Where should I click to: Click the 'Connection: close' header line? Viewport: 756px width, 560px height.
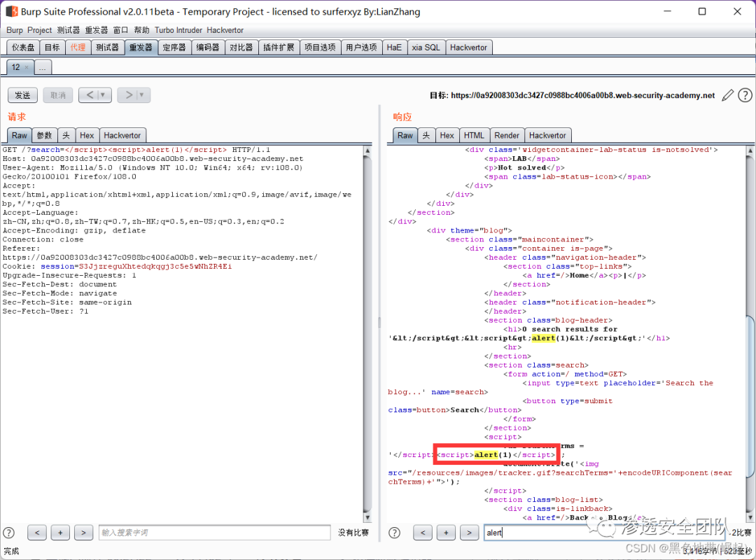pyautogui.click(x=43, y=239)
